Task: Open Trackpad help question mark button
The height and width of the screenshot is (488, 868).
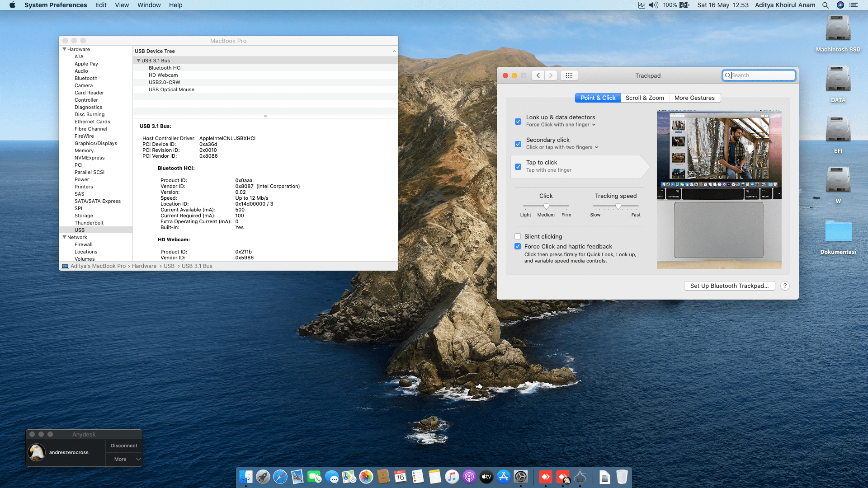Action: (785, 286)
